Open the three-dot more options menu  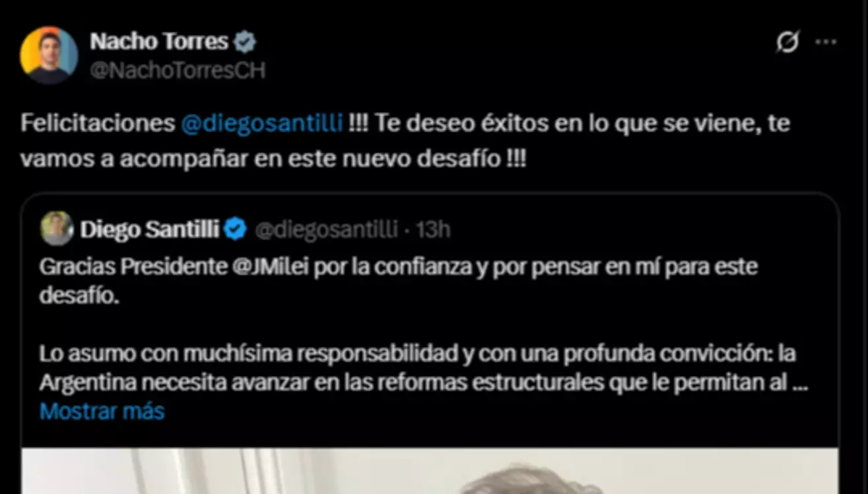point(826,42)
